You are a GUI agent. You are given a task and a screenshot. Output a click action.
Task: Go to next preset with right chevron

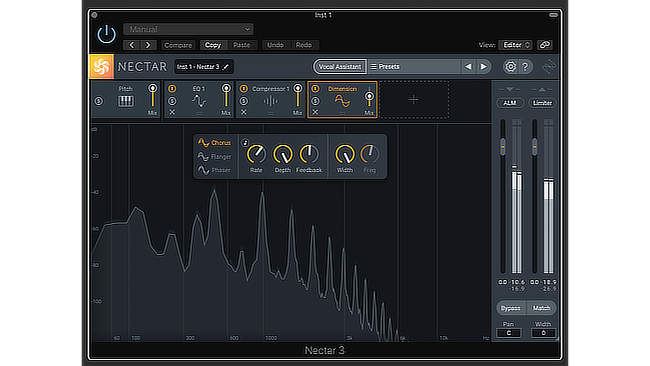coord(148,45)
